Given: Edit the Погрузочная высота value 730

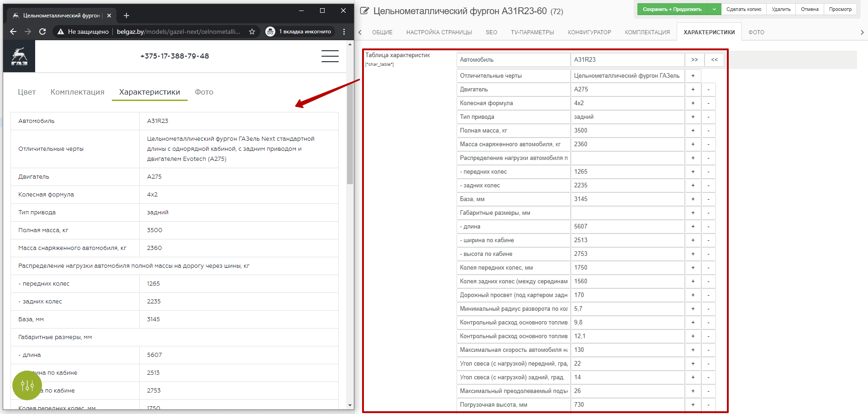Looking at the screenshot, I should coord(627,405).
